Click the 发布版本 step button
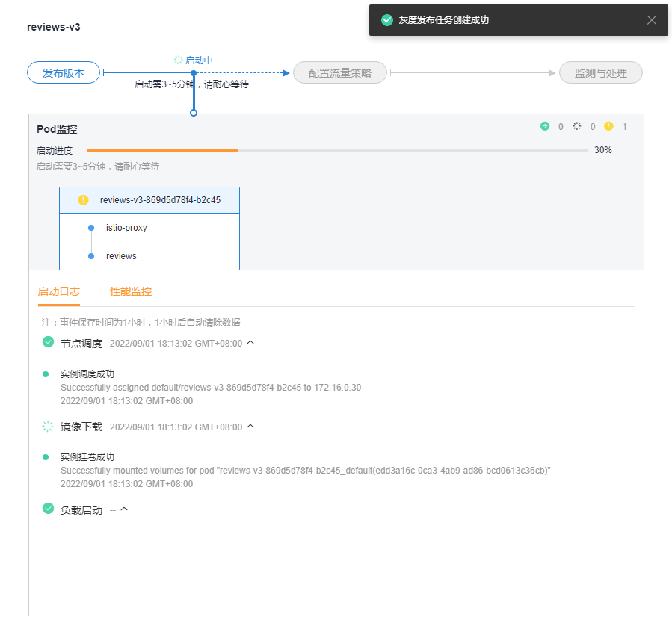Image resolution: width=672 pixels, height=620 pixels. click(64, 73)
